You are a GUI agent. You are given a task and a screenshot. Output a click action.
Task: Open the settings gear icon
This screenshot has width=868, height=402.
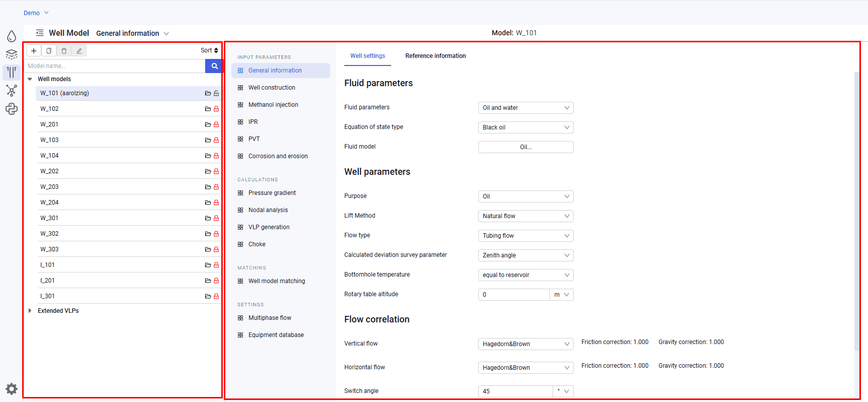12,388
